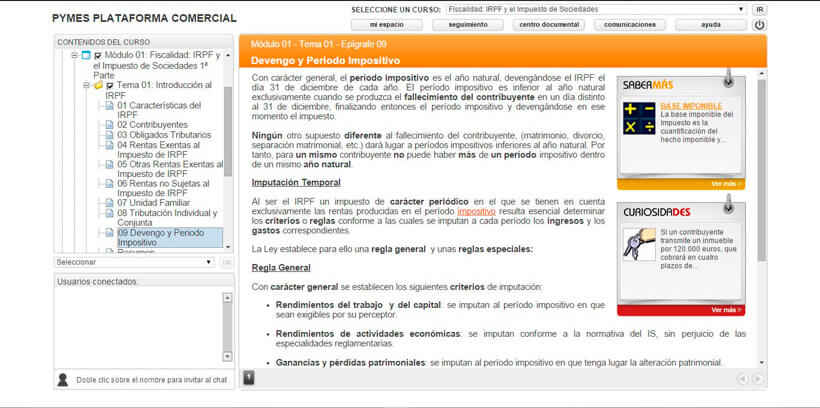
Task: Click scroll-down arrow in Usuarios conectados list
Action: [x=227, y=357]
